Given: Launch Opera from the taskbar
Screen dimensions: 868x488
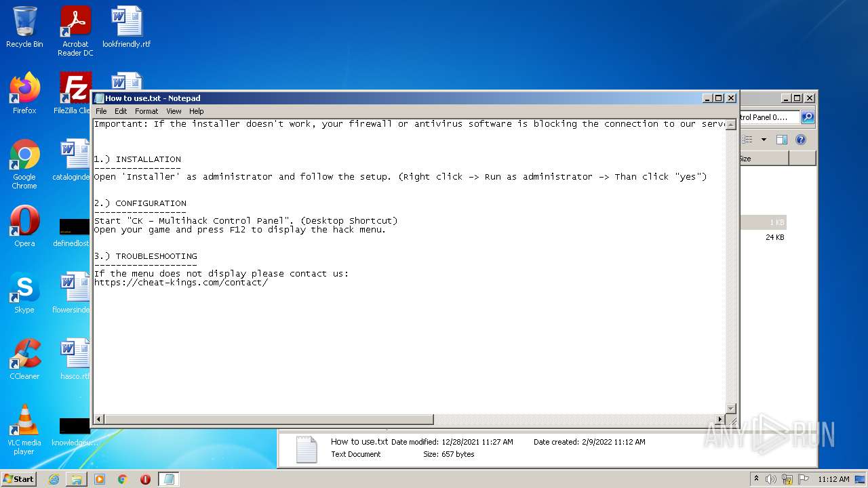Looking at the screenshot, I should pyautogui.click(x=145, y=479).
